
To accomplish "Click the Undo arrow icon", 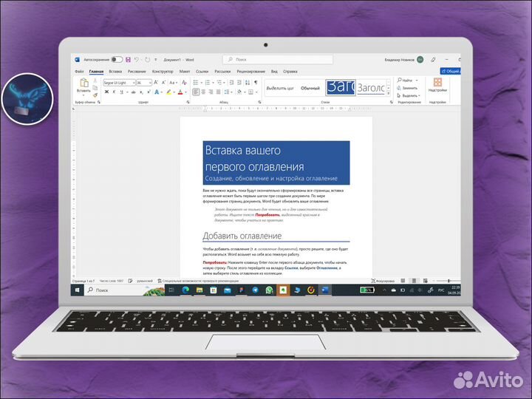I will coord(137,60).
